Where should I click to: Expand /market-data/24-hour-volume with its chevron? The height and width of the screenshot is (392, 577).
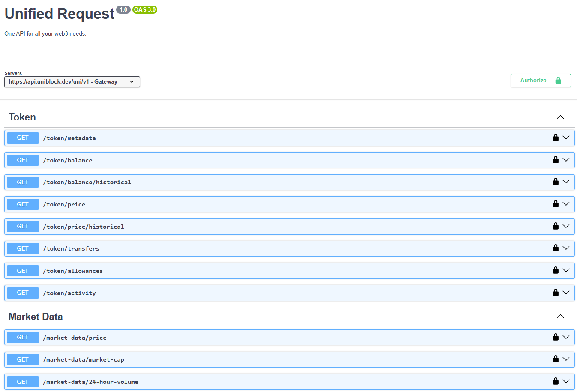pyautogui.click(x=566, y=381)
